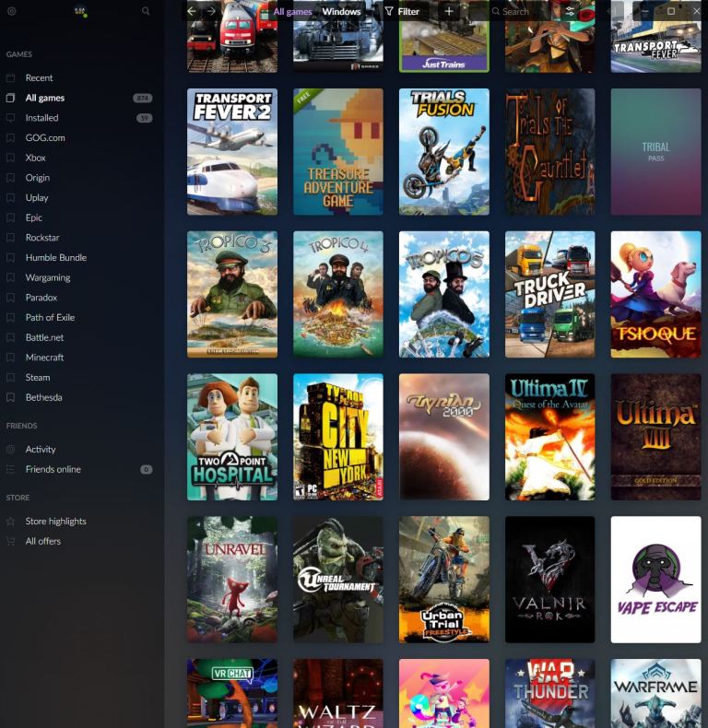Open Treasure Adventure Game cover
This screenshot has height=728, width=708.
(338, 152)
